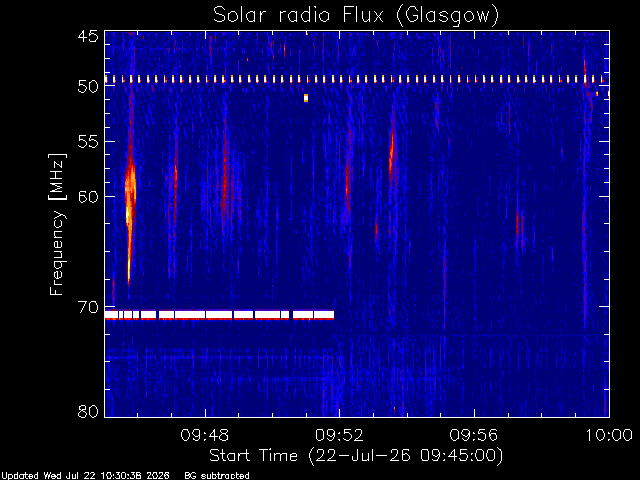Click the Frequency [MHz] axis title
Screen dimensions: 640x480
[x=57, y=224]
